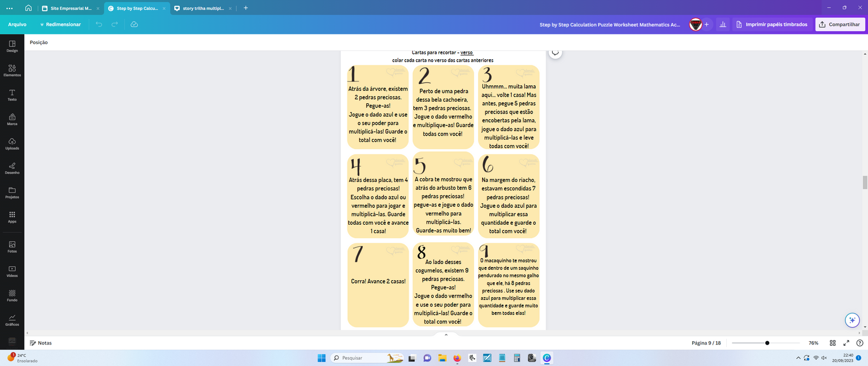The height and width of the screenshot is (366, 868).
Task: Open the Fotos panel
Action: (12, 247)
